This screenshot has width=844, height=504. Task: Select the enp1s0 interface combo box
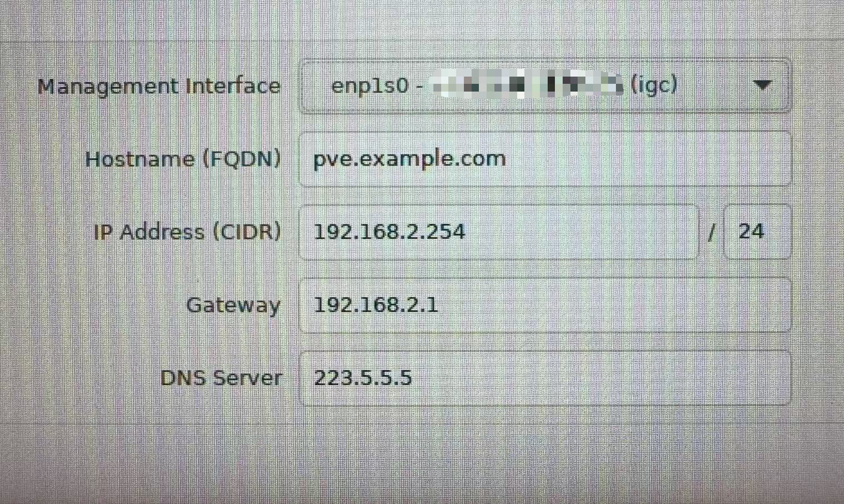(545, 86)
